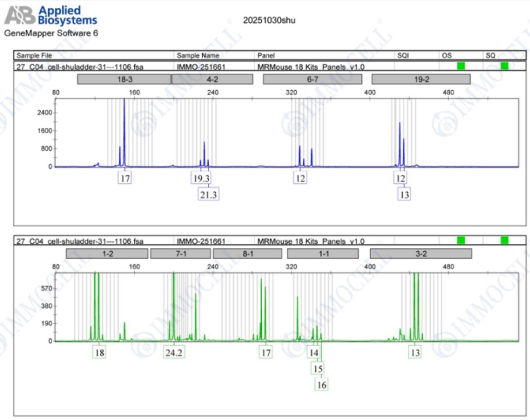The height and width of the screenshot is (420, 530).
Task: Select the 1-2 marker bar in green panel
Action: point(107,254)
